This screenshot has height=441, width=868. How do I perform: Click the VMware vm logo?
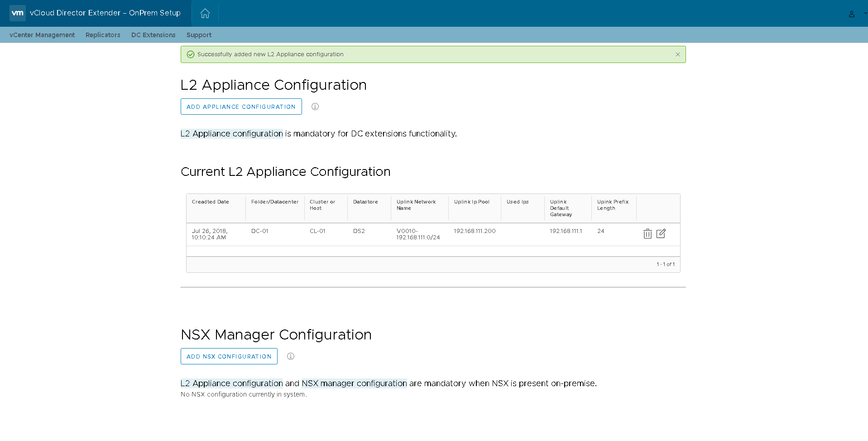coord(18,13)
